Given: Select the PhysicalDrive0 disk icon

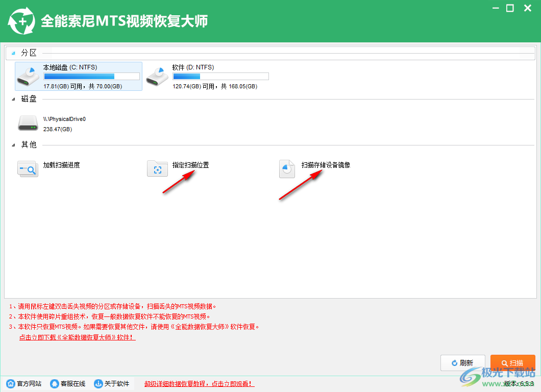Looking at the screenshot, I should click(28, 123).
